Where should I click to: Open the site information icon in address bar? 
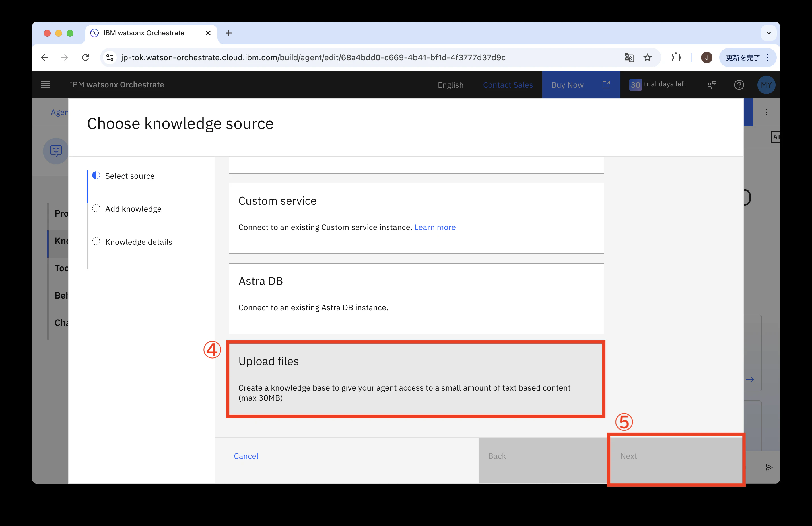110,57
